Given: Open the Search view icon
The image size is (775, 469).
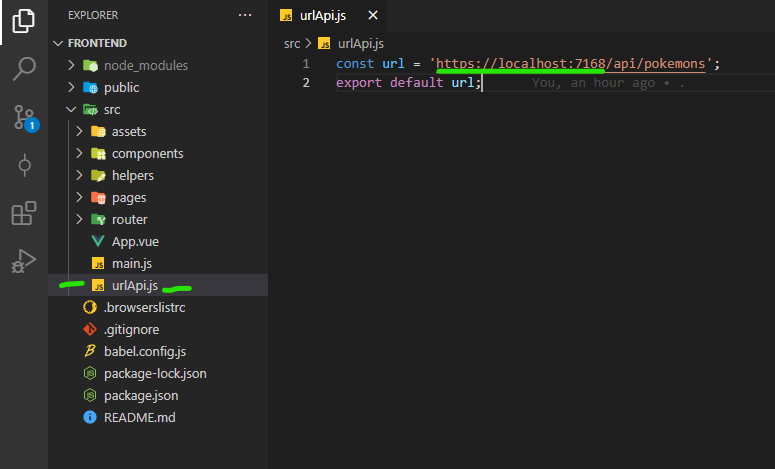Looking at the screenshot, I should click(x=24, y=68).
